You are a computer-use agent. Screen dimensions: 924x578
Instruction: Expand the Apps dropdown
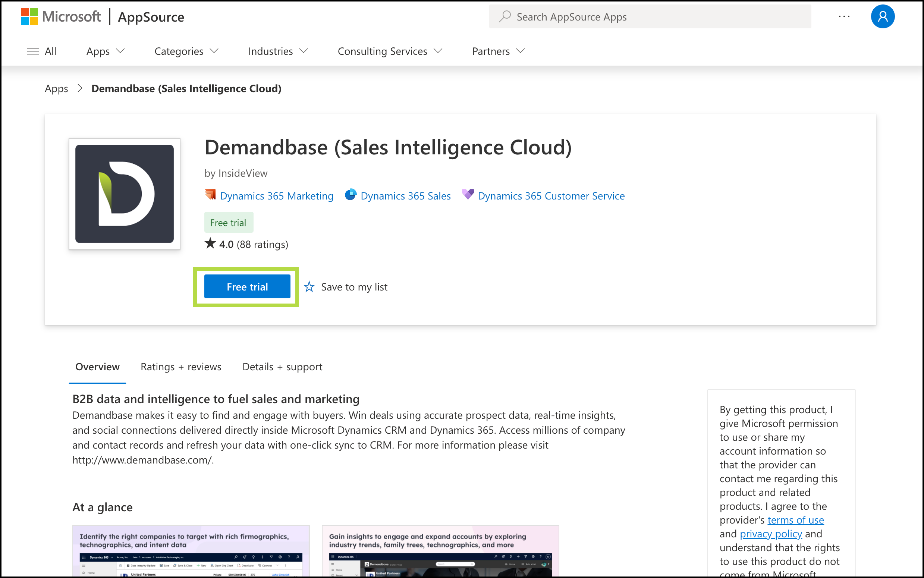(106, 51)
